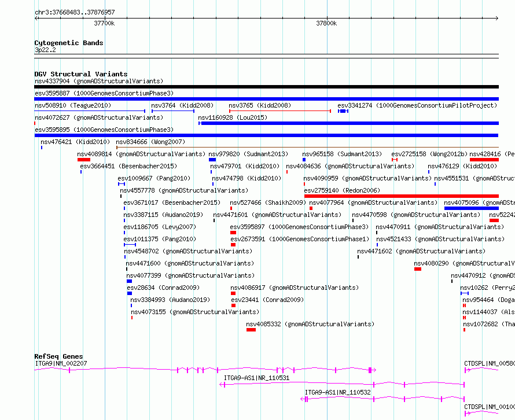Click the nsv508910 (Teague2010) label

73,105
